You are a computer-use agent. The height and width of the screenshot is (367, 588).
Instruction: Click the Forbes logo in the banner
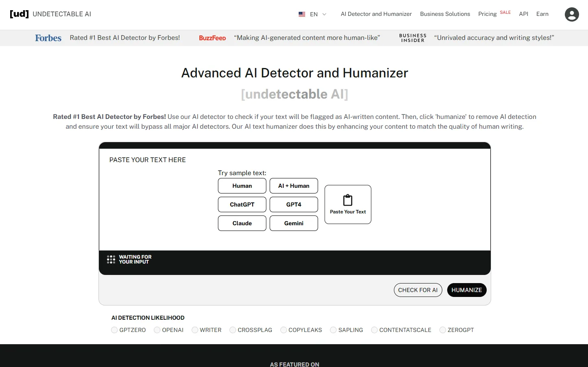pyautogui.click(x=48, y=37)
